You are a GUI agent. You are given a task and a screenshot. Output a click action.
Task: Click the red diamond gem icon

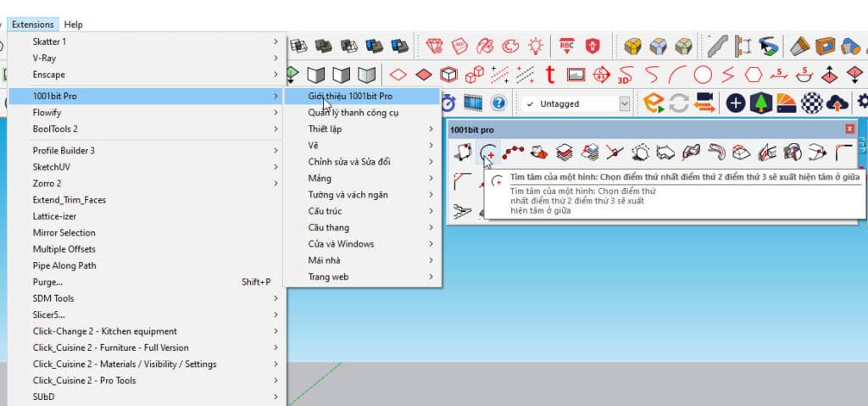pyautogui.click(x=435, y=45)
